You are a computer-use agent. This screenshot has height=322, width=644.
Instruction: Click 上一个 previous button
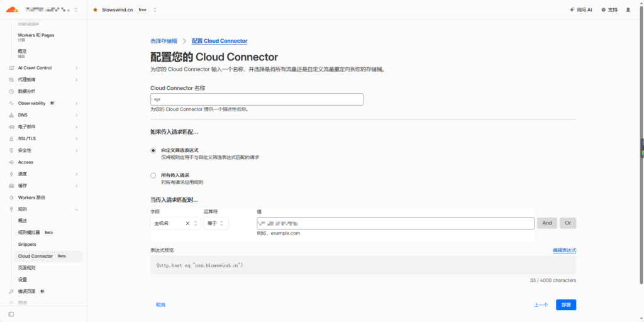tap(541, 305)
